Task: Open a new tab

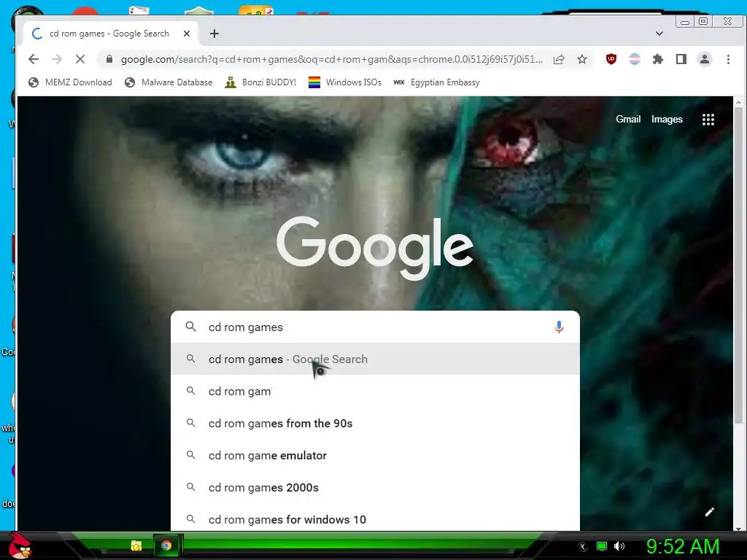Action: pyautogui.click(x=214, y=34)
